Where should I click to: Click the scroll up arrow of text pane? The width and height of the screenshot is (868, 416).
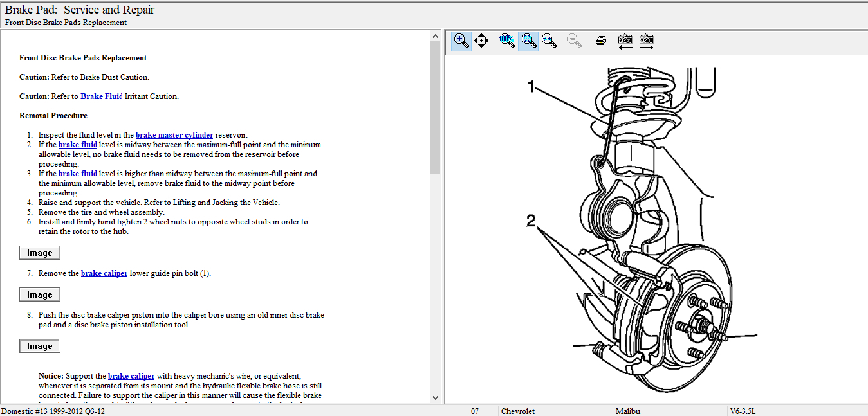(x=435, y=36)
